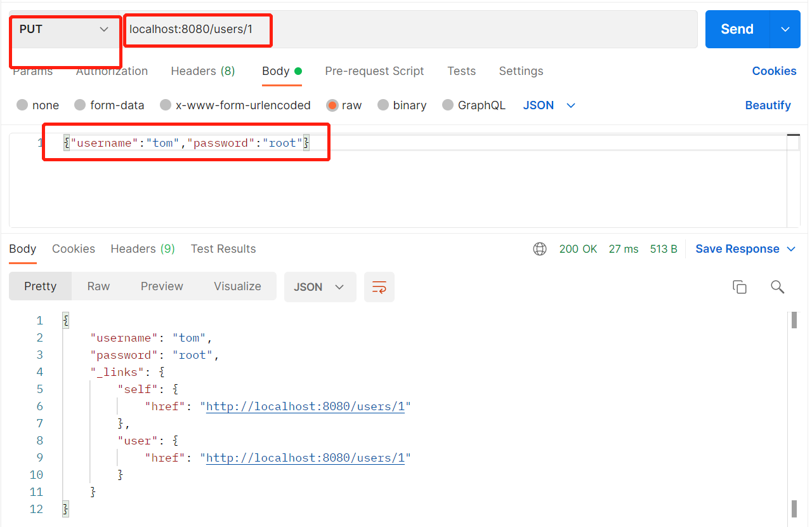This screenshot has height=527, width=812.
Task: Select the Preview response view
Action: coord(162,286)
